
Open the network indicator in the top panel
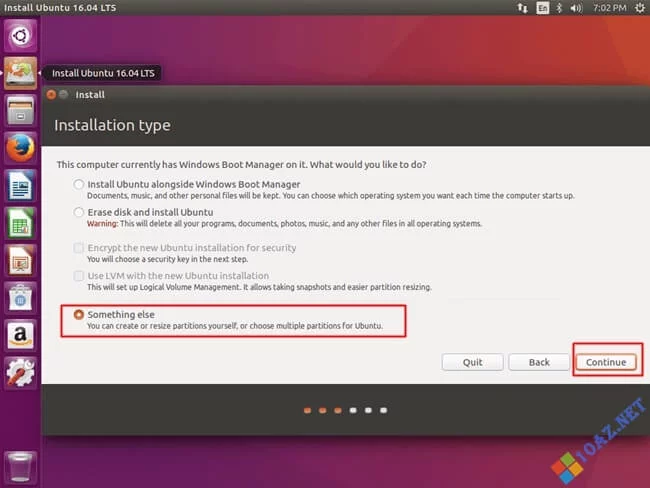coord(522,8)
